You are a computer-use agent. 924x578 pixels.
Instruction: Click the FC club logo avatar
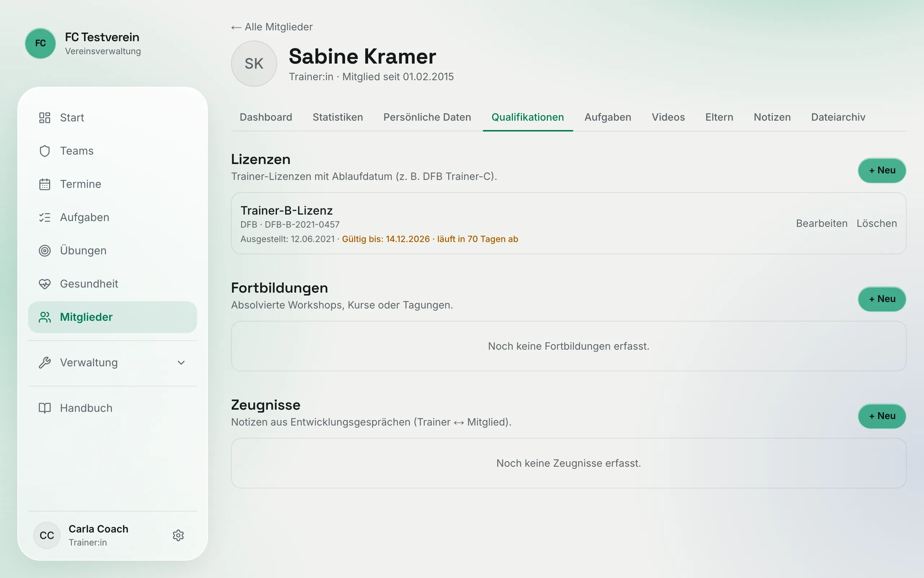pyautogui.click(x=40, y=43)
